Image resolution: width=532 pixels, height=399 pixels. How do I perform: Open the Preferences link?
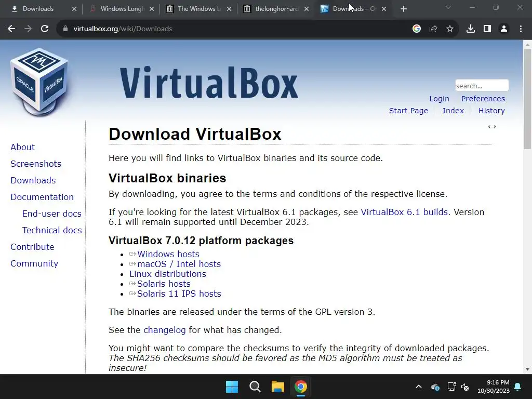(x=483, y=99)
